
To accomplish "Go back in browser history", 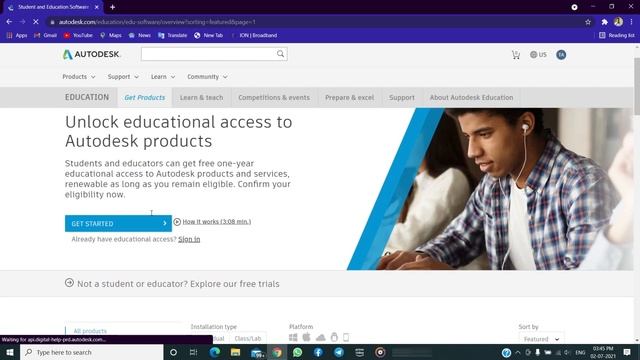I will [9, 22].
